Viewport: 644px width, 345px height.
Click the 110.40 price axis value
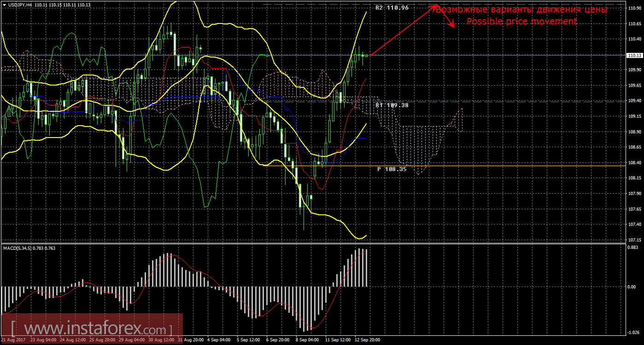[635, 39]
